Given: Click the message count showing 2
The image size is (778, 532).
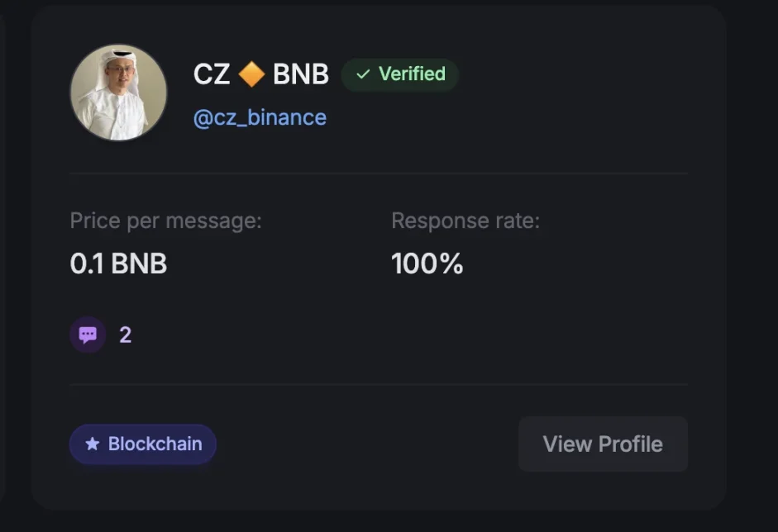Looking at the screenshot, I should tap(124, 335).
